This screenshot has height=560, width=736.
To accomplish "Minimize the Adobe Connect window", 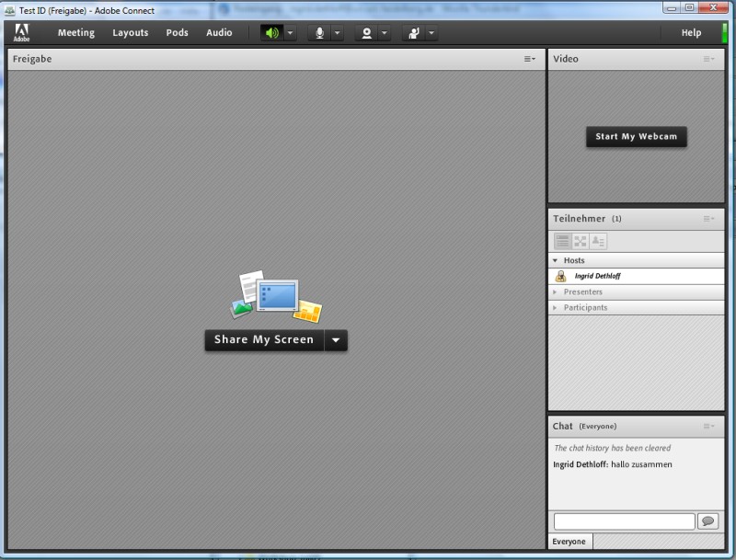I will (x=672, y=8).
